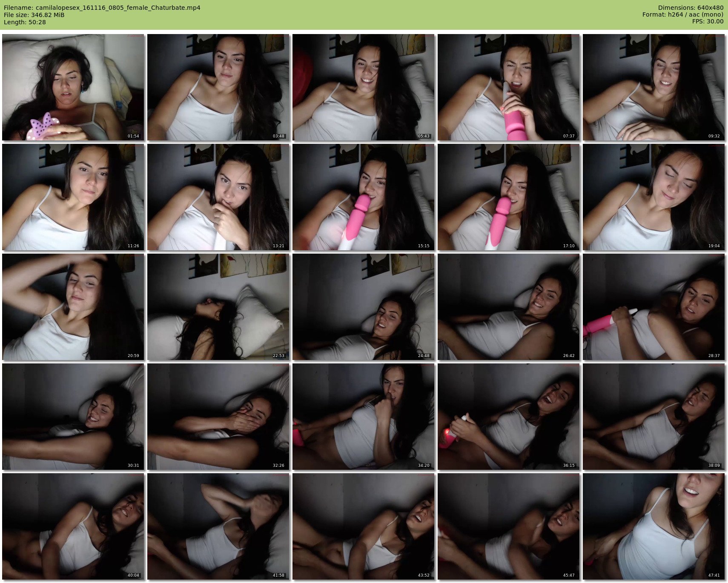
Task: Click the thumbnail timestamped 01:54
Action: point(73,87)
